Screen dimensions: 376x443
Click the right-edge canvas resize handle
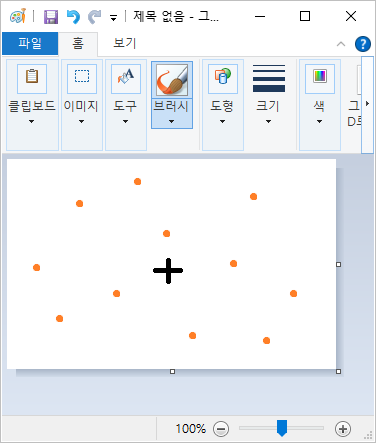tap(338, 264)
